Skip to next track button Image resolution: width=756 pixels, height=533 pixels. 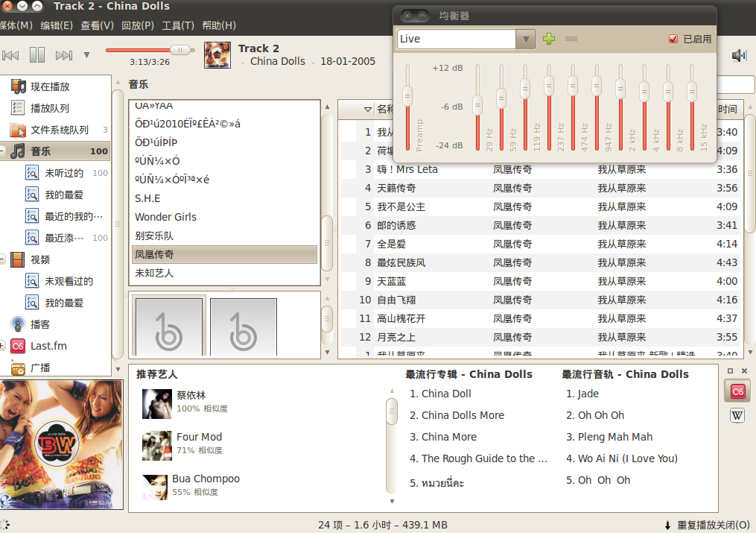(63, 55)
